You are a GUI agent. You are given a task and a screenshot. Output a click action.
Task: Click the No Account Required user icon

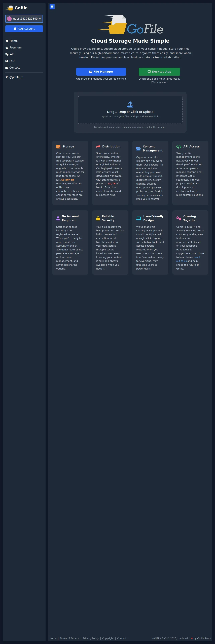click(x=58, y=218)
